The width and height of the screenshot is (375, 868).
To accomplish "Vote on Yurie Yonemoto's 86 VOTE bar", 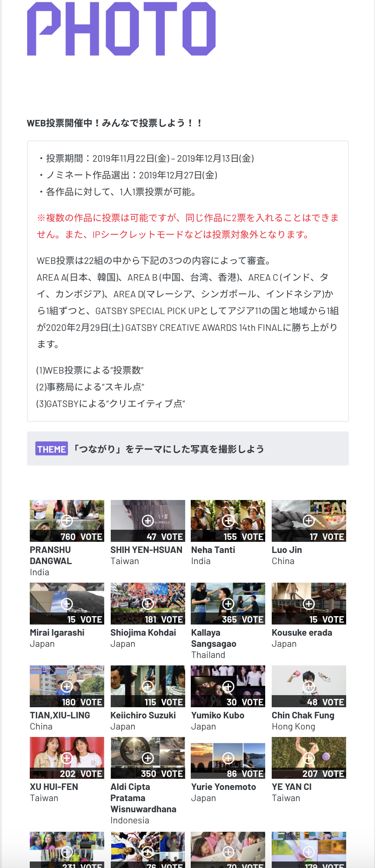I will coord(228,774).
